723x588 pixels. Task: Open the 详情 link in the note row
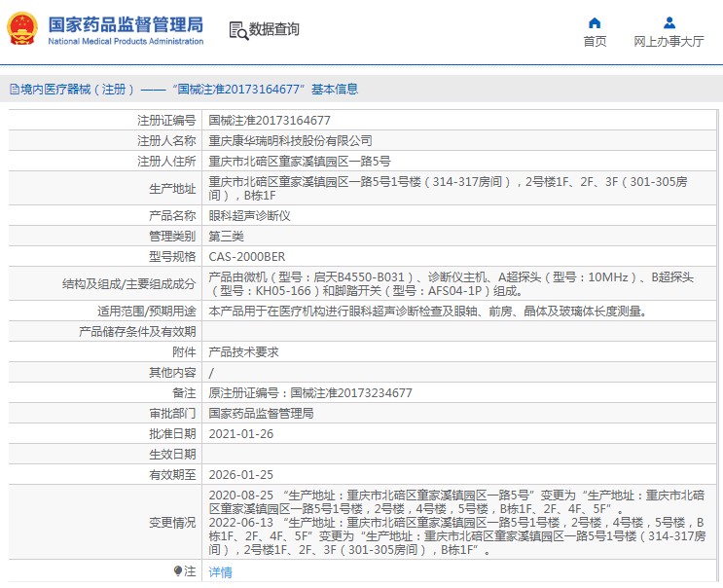tap(221, 572)
